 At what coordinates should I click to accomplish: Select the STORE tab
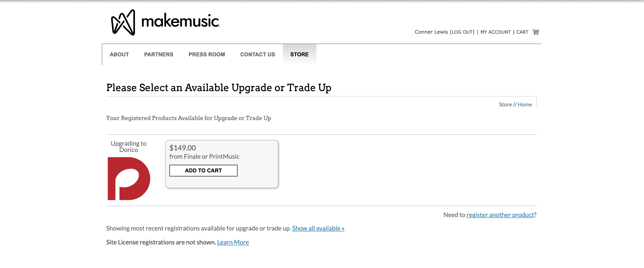(x=299, y=54)
